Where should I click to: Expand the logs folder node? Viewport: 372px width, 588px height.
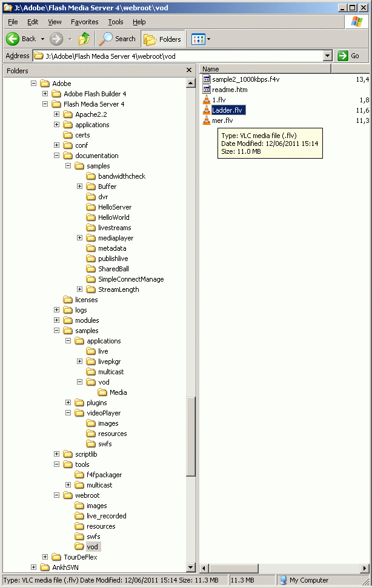click(x=56, y=310)
